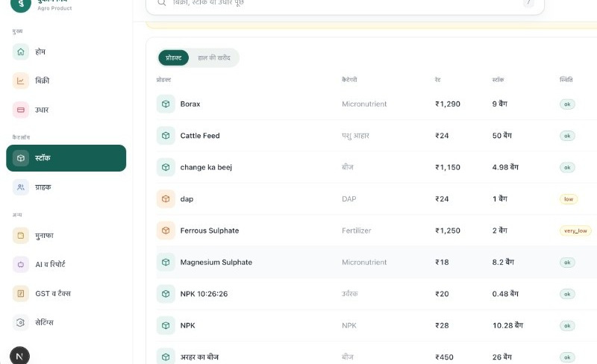Select the अरहर का बीज product name
The height and width of the screenshot is (364, 597).
(x=199, y=357)
